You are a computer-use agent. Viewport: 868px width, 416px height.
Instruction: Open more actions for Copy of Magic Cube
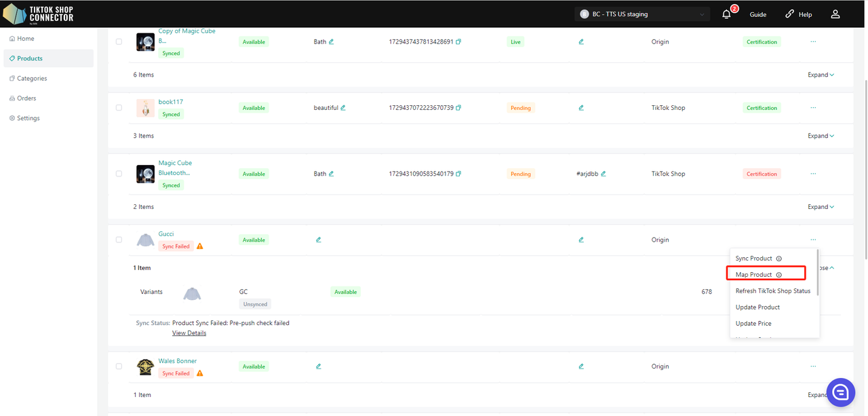pos(813,42)
